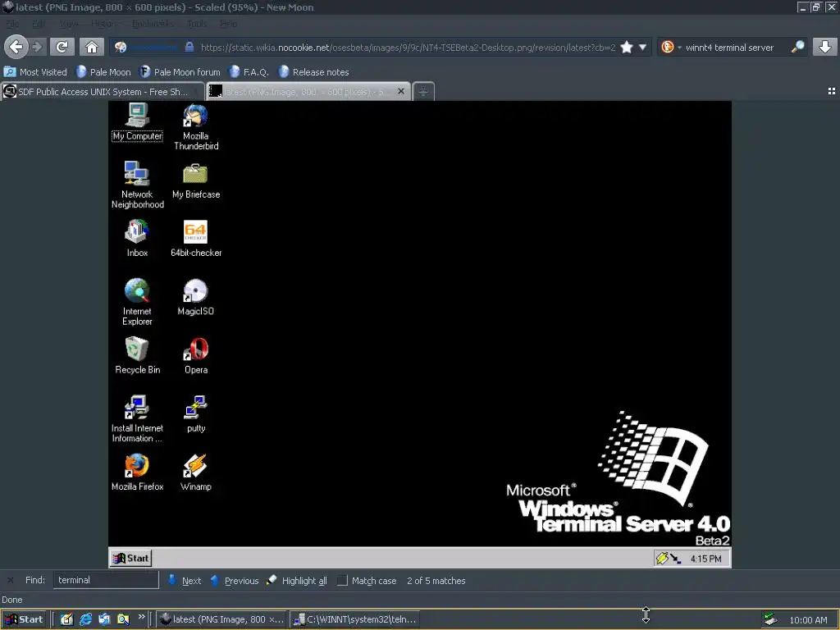Toggle Highlight all matches
The width and height of the screenshot is (840, 630).
297,580
